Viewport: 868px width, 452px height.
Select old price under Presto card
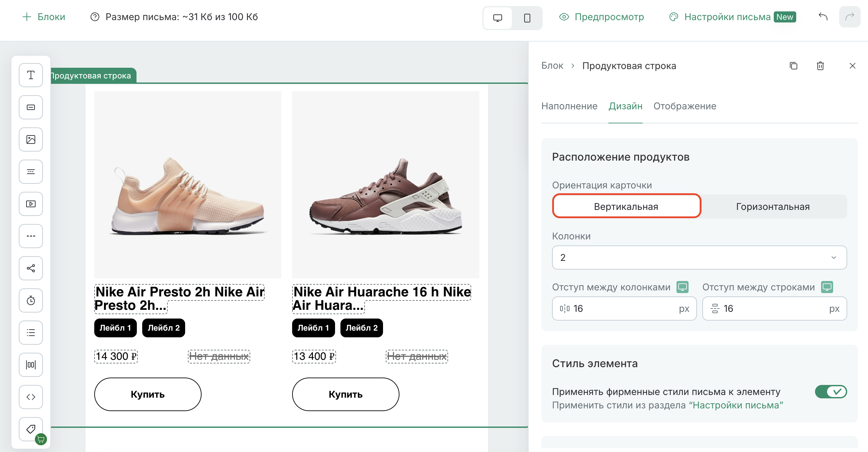[x=219, y=356]
